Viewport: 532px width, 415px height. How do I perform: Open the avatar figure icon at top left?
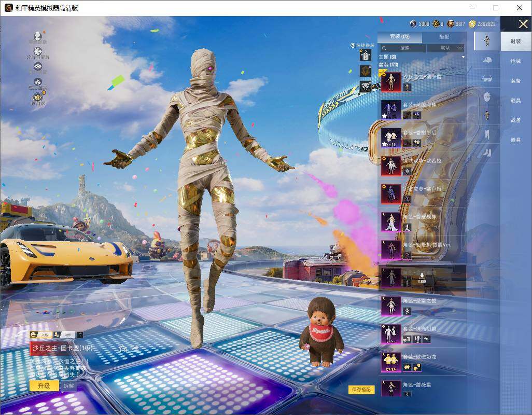(x=38, y=35)
